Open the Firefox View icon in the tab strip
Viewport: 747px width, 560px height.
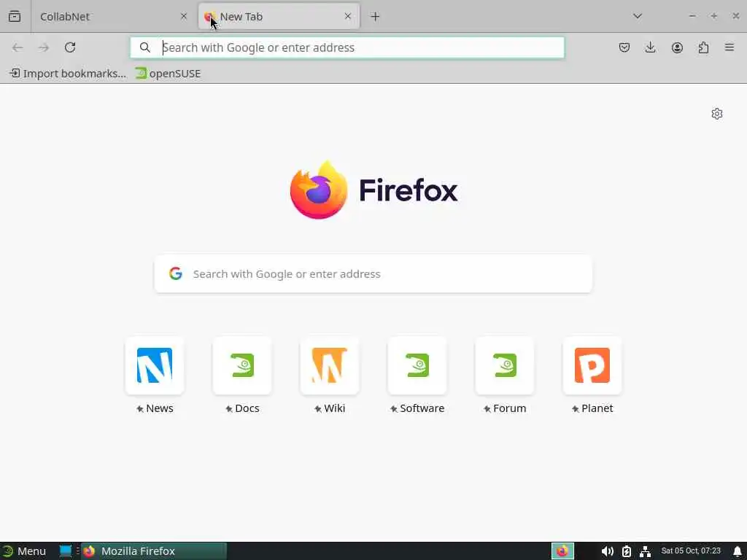tap(15, 16)
